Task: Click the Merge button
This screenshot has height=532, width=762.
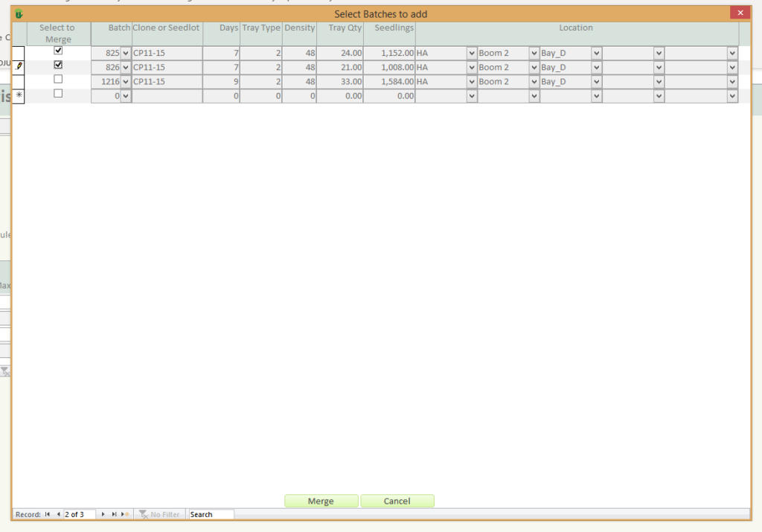Action: click(x=321, y=501)
